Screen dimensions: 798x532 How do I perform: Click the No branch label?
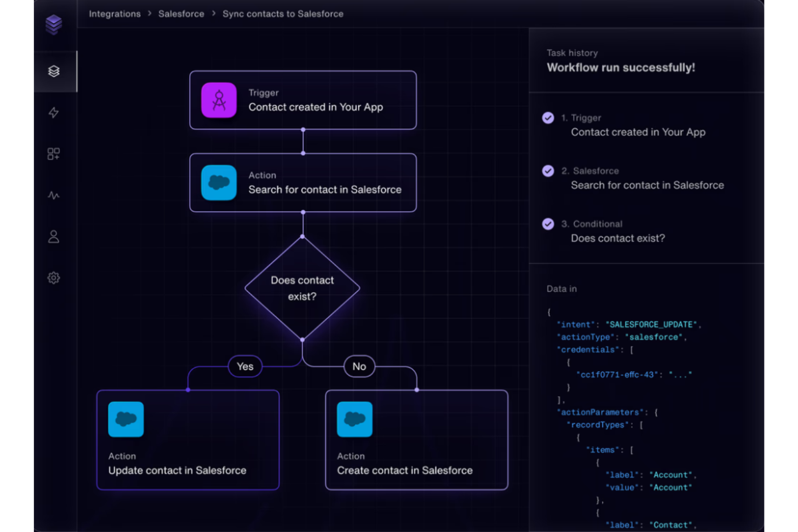point(359,367)
